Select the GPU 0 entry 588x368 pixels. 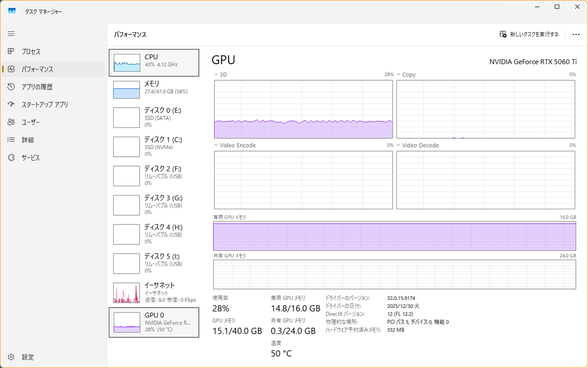[x=154, y=322]
